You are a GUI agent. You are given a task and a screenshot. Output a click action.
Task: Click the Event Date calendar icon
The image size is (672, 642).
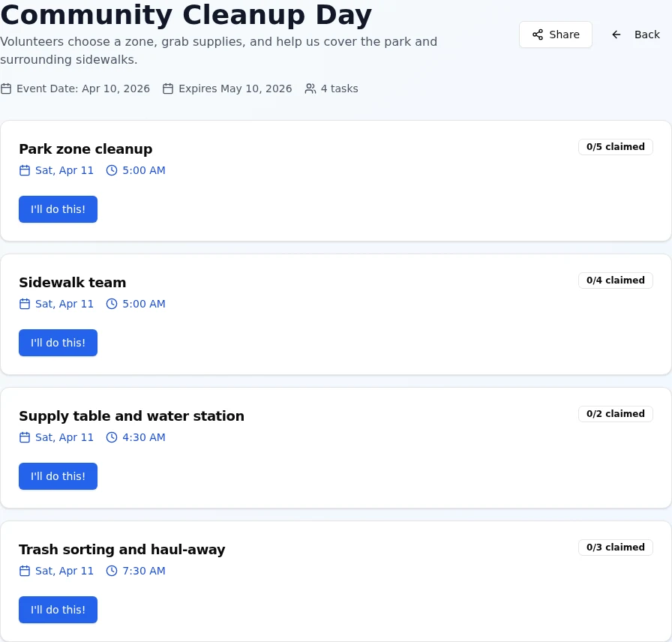click(6, 88)
